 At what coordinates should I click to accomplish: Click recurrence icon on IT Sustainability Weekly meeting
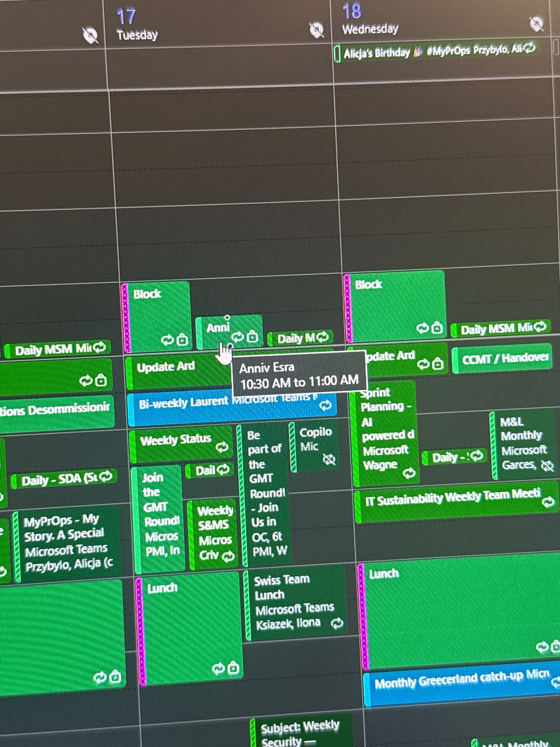548,502
